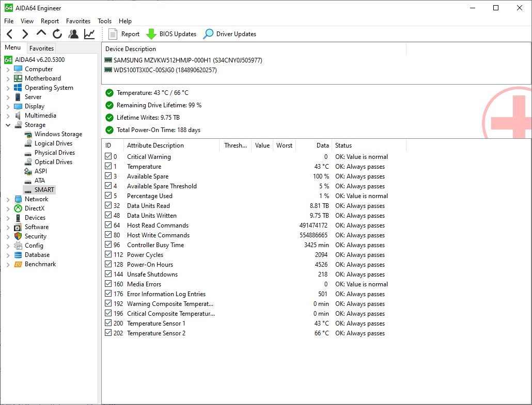This screenshot has height=405, width=532.
Task: Sort by the Status column header
Action: pos(369,145)
